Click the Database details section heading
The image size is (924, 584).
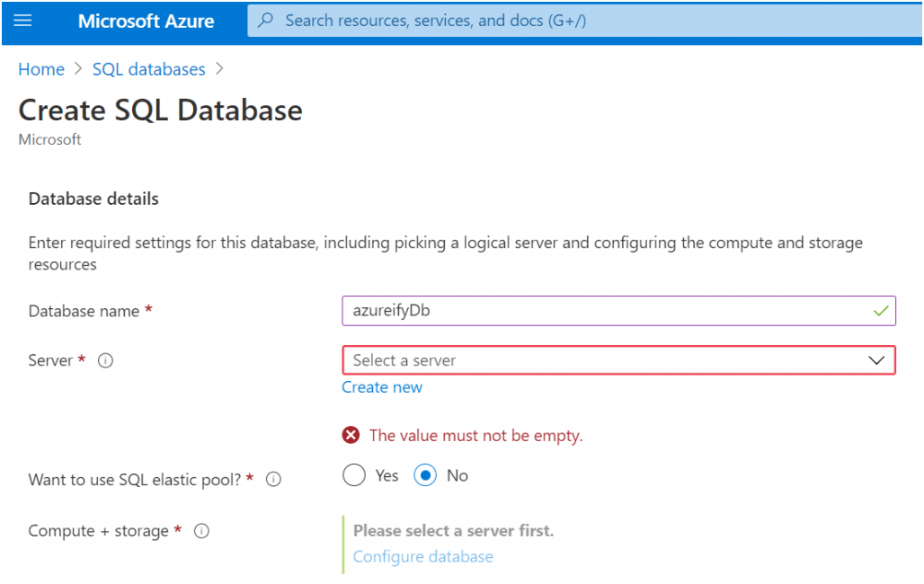93,199
